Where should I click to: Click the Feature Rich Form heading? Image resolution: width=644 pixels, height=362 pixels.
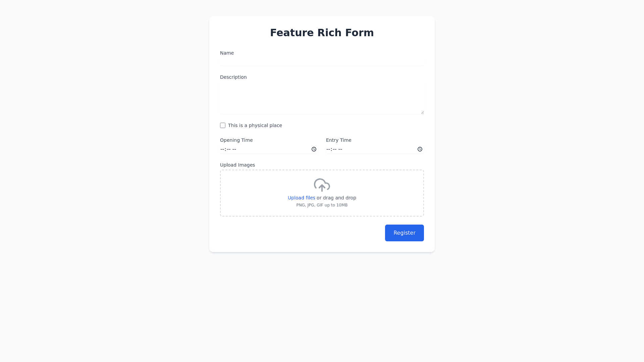[x=322, y=33]
